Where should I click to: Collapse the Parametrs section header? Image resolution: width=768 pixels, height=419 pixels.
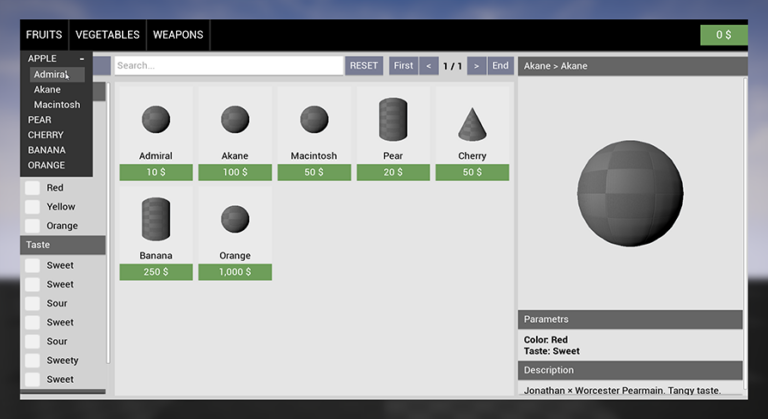click(x=630, y=320)
